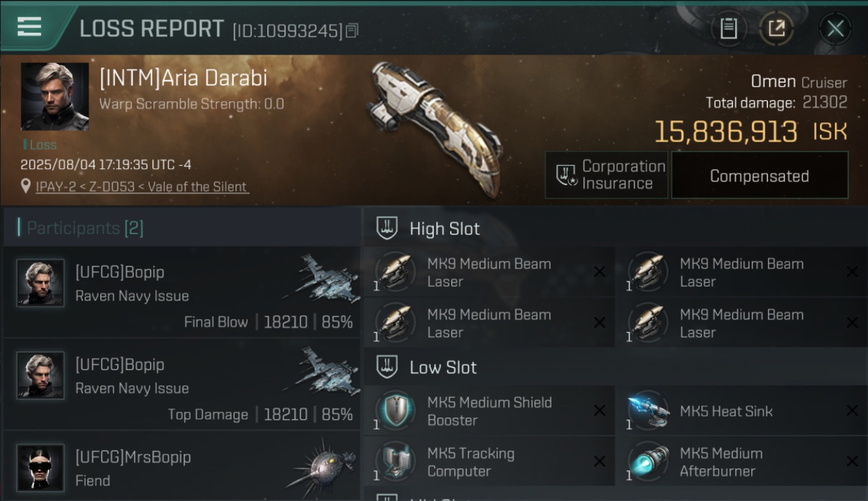The width and height of the screenshot is (868, 501).
Task: Select the MK5 Heat Sink module icon
Action: pyautogui.click(x=648, y=411)
